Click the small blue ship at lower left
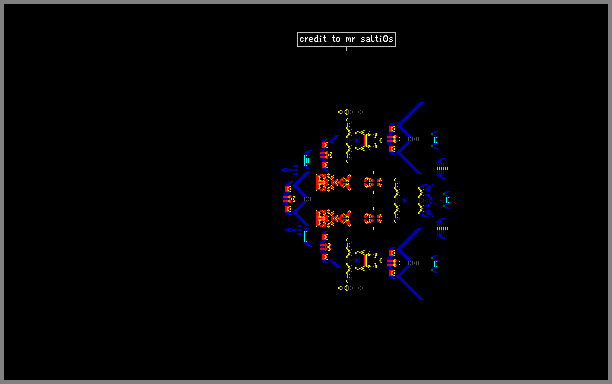 (293, 230)
